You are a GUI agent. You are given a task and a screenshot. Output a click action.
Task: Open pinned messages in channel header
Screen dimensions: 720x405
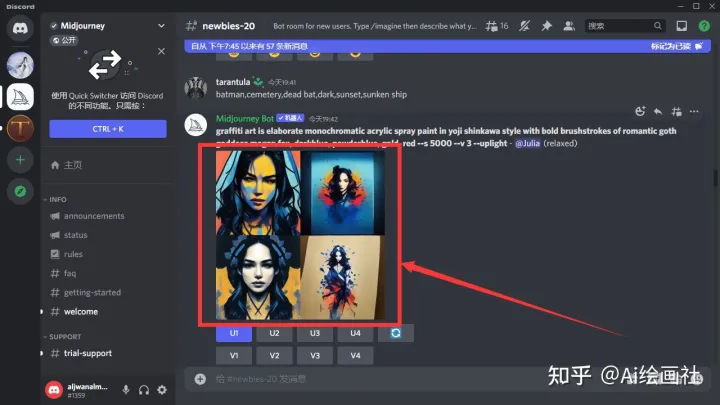545,26
